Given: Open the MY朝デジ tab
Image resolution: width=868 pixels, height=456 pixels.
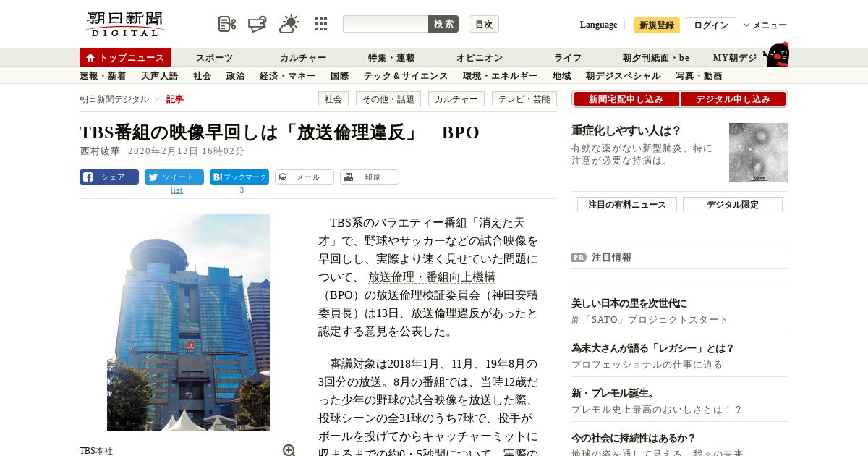Looking at the screenshot, I should coord(735,57).
